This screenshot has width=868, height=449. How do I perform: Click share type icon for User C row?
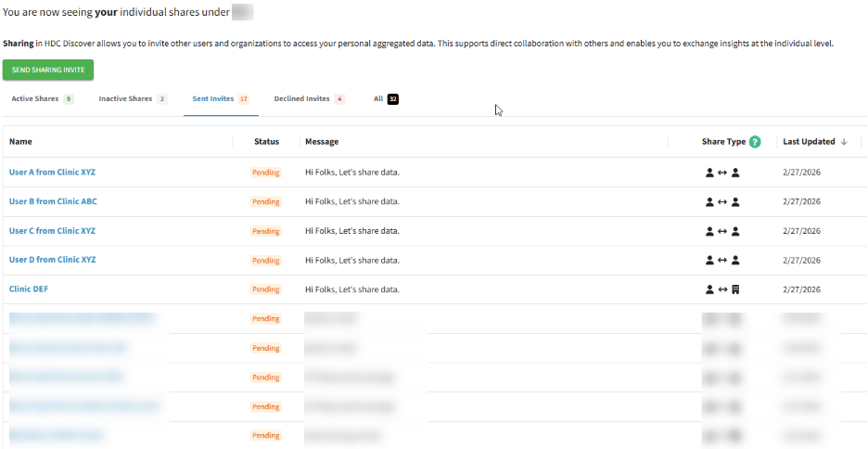[x=722, y=231]
